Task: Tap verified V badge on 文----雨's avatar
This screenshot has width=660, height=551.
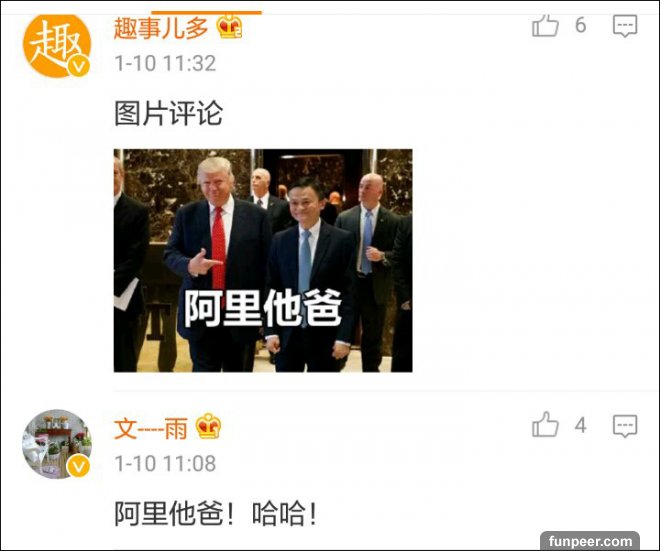Action: pyautogui.click(x=79, y=466)
